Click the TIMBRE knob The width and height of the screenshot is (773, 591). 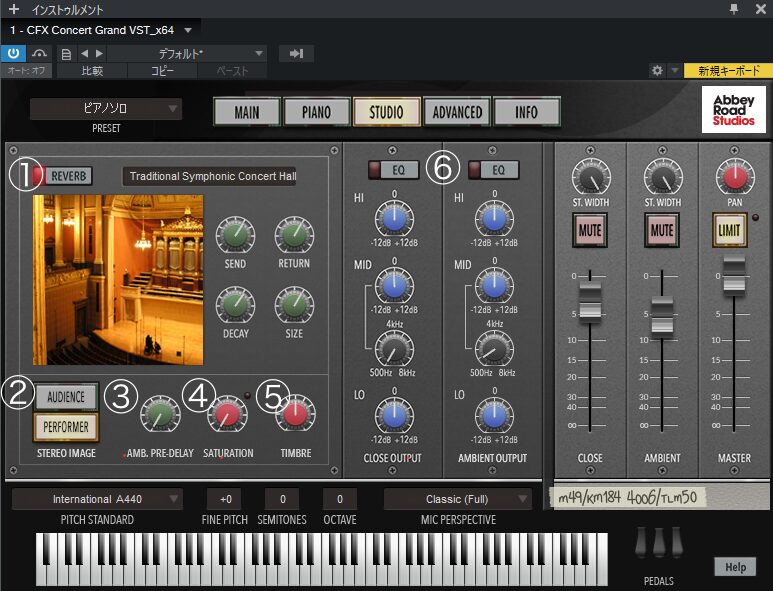(295, 414)
